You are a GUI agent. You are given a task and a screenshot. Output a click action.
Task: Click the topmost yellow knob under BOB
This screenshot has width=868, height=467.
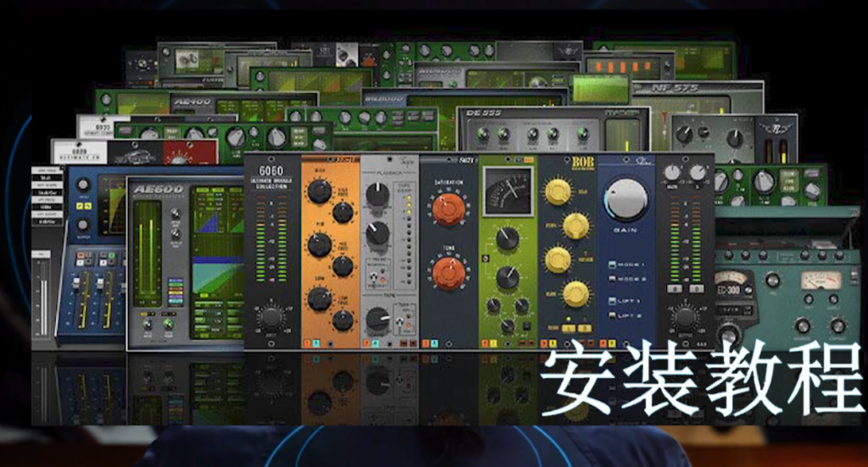558,192
